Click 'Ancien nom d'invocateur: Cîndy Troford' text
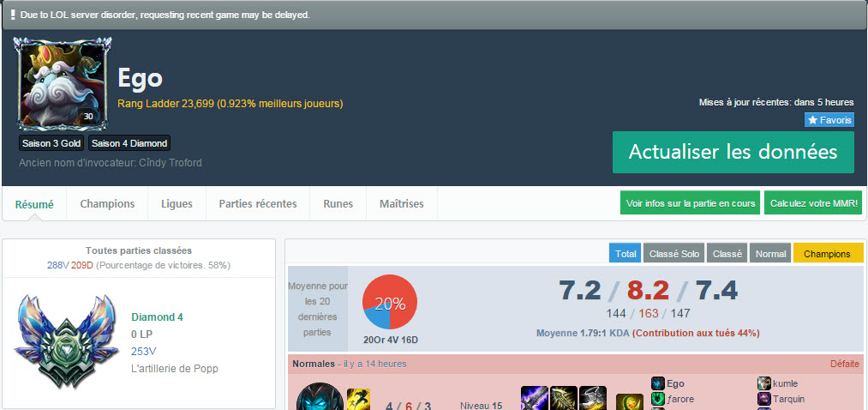This screenshot has width=868, height=410. pyautogui.click(x=111, y=163)
